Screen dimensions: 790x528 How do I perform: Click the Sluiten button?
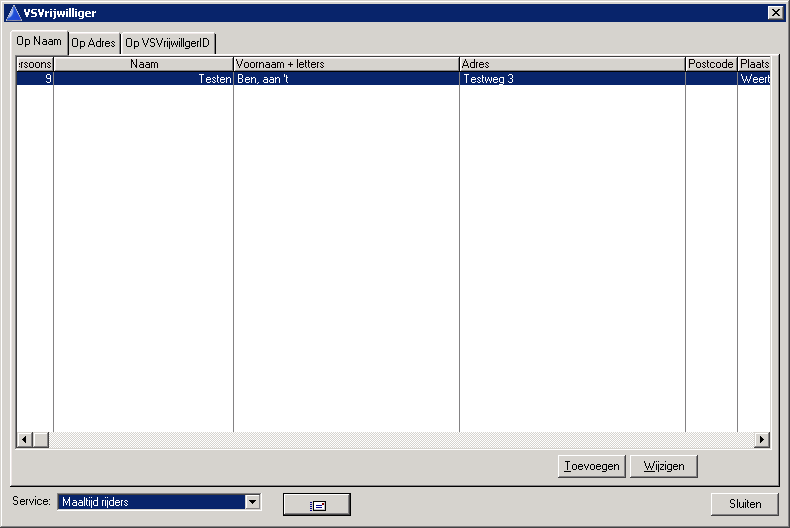[745, 504]
